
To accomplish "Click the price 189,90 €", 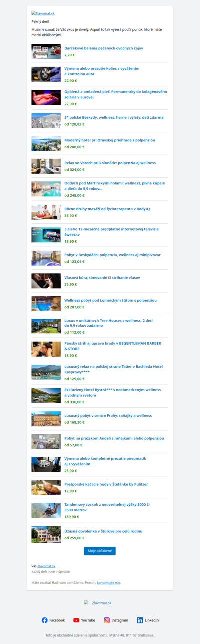I will (x=71, y=517).
